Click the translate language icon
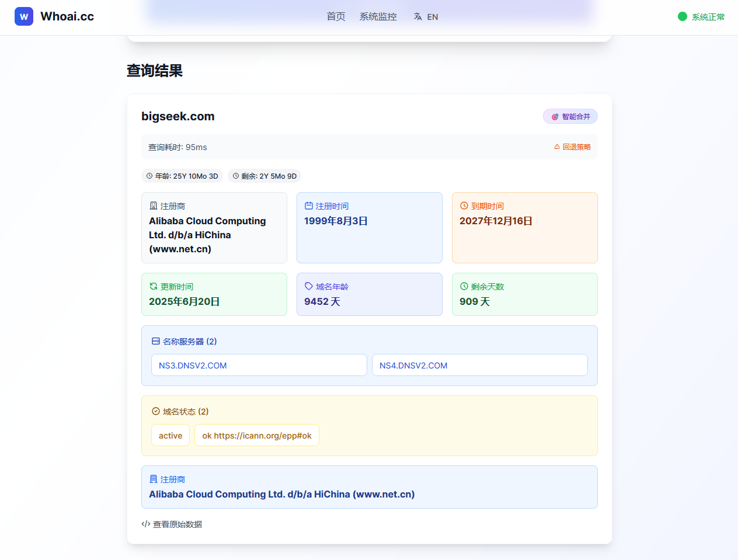 tap(418, 17)
